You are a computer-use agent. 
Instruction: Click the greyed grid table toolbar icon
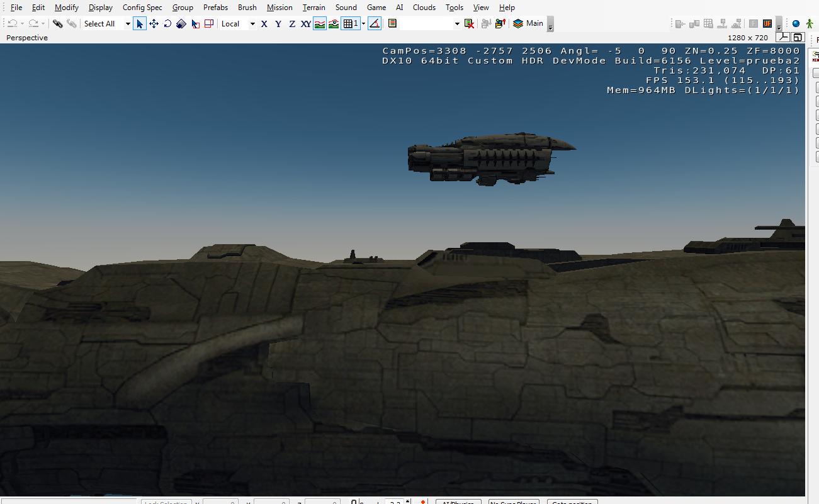point(708,24)
